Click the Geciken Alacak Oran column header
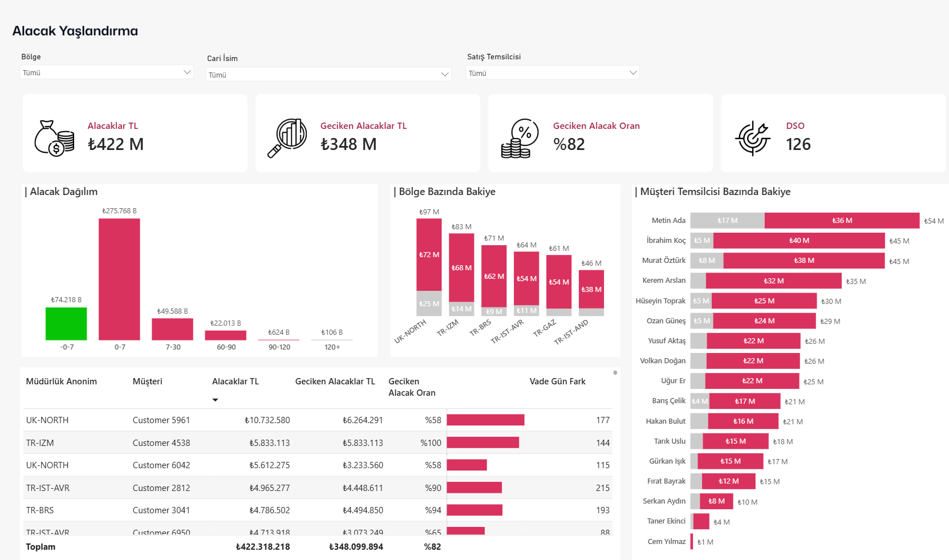This screenshot has height=560, width=949. click(412, 387)
